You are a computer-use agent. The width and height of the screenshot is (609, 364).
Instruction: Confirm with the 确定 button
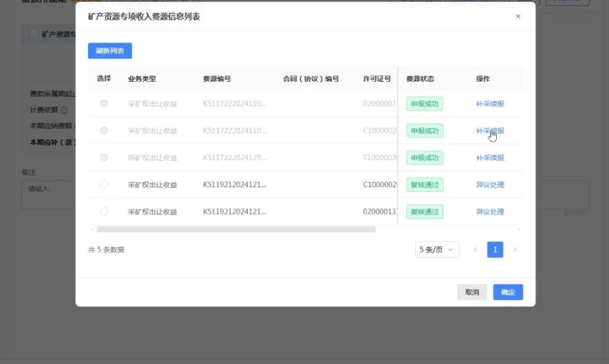507,292
